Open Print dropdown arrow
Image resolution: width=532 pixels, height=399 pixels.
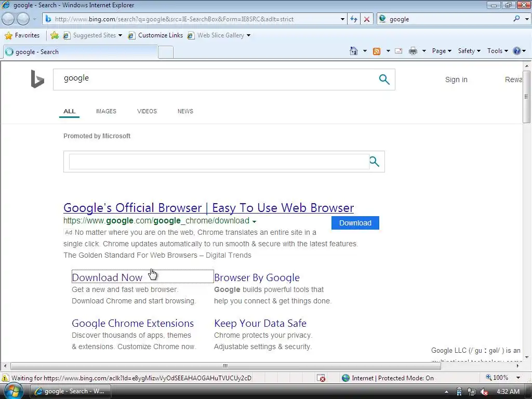[424, 51]
